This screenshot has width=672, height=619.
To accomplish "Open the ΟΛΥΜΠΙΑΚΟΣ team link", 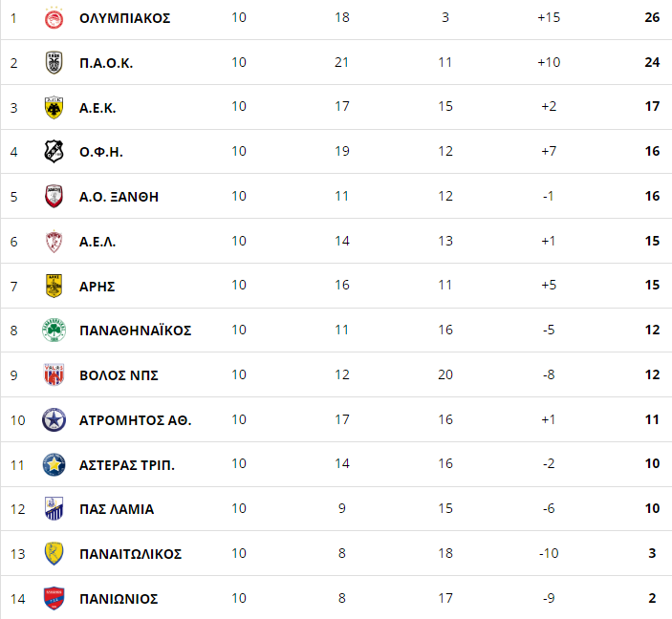I will point(124,18).
